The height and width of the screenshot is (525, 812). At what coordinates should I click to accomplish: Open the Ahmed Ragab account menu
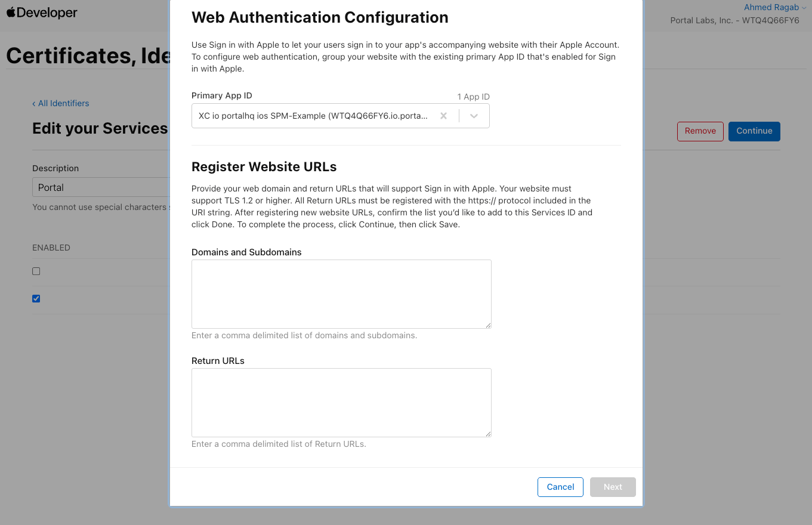pos(774,7)
